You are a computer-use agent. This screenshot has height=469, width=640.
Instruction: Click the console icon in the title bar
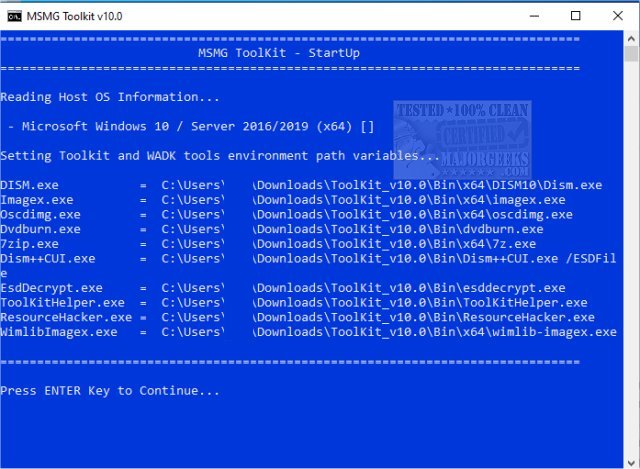coord(14,16)
